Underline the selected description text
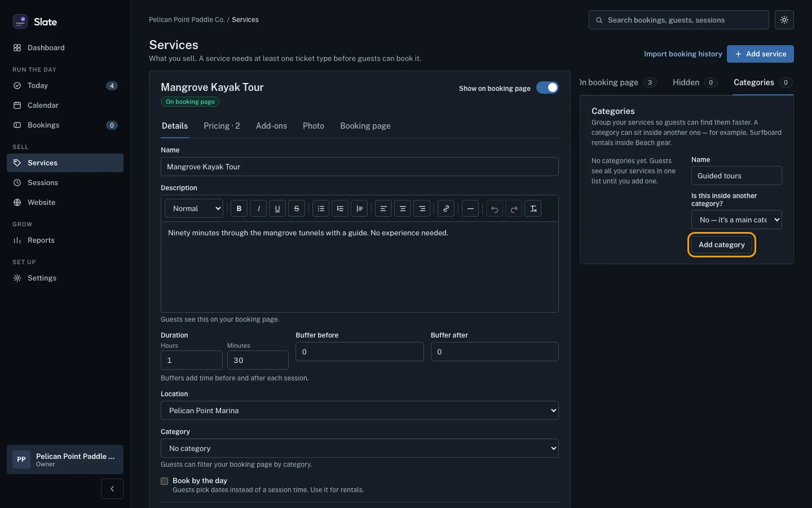 [x=277, y=209]
